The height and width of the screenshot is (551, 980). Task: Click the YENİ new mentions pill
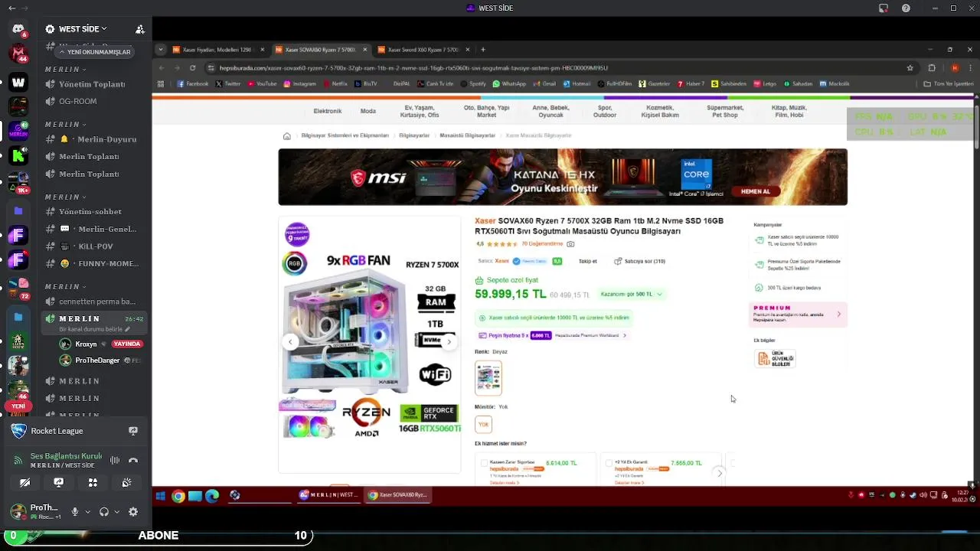click(18, 406)
